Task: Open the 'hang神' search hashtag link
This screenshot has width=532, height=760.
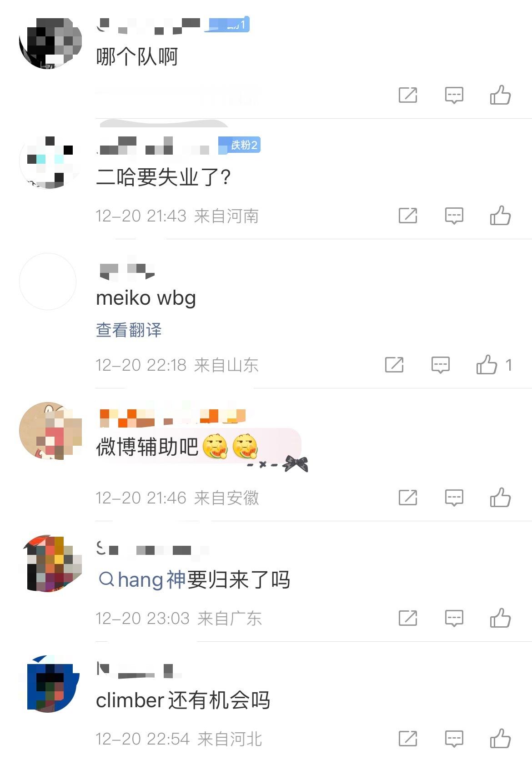Action: click(x=142, y=580)
